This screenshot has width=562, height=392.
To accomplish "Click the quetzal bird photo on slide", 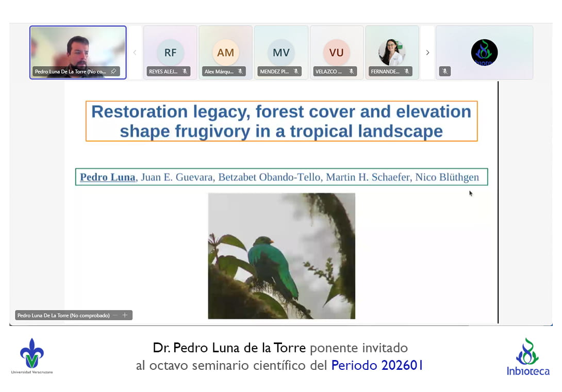I will [282, 256].
